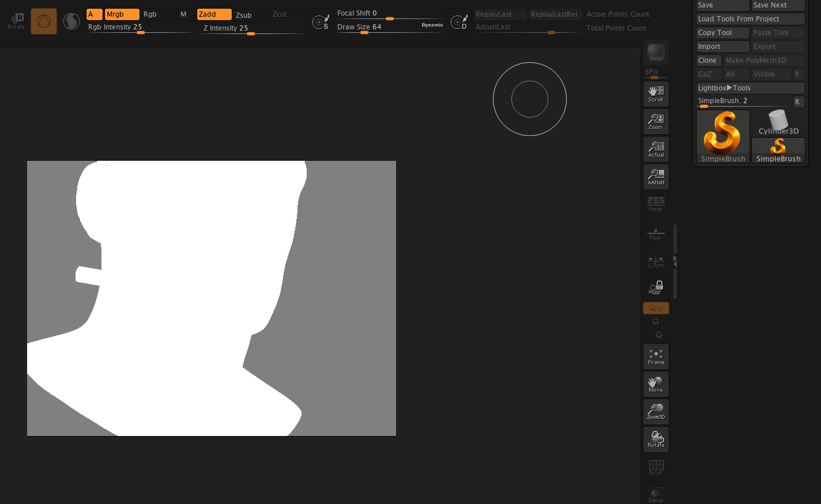
Task: Click the Zoom canvas icon
Action: pos(656,121)
